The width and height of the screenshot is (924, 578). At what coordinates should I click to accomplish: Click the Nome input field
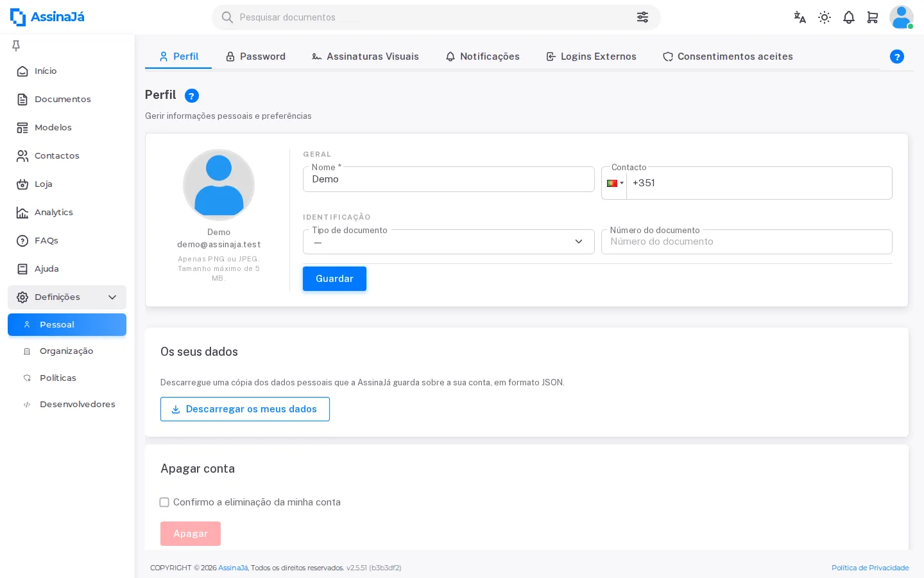pyautogui.click(x=449, y=179)
